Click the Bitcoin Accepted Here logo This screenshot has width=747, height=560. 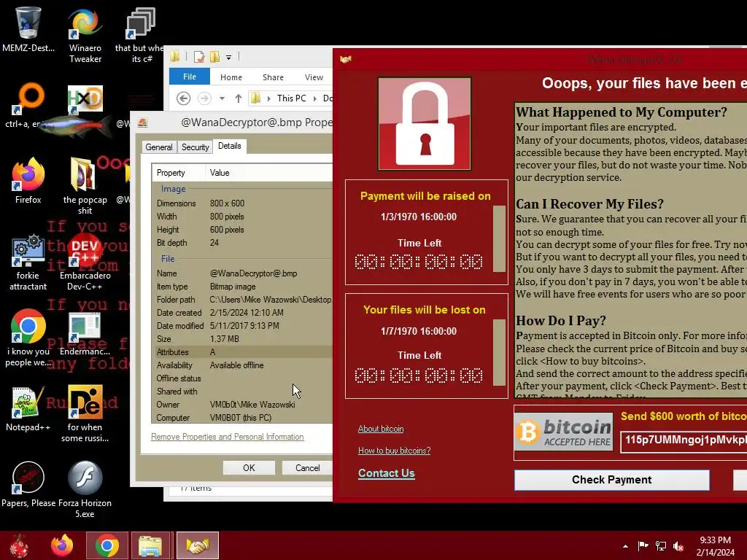564,432
